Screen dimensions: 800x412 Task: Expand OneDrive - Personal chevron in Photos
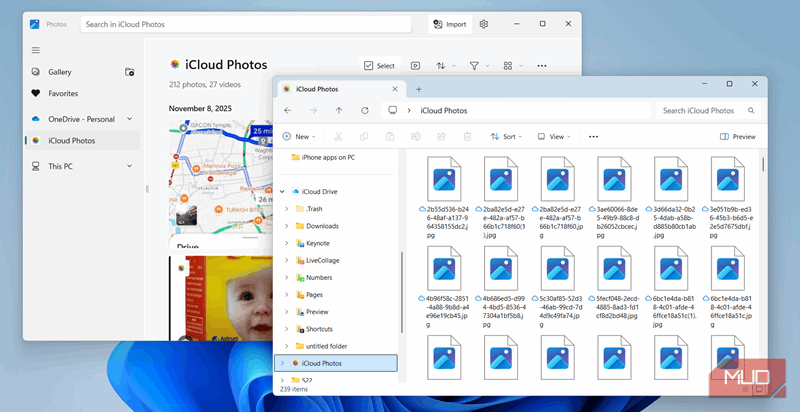coord(129,119)
